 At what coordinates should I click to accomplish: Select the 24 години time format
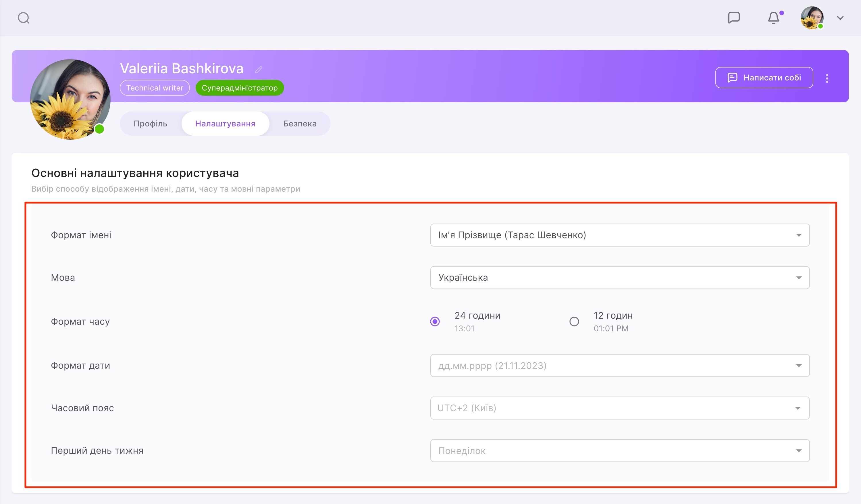coord(435,322)
